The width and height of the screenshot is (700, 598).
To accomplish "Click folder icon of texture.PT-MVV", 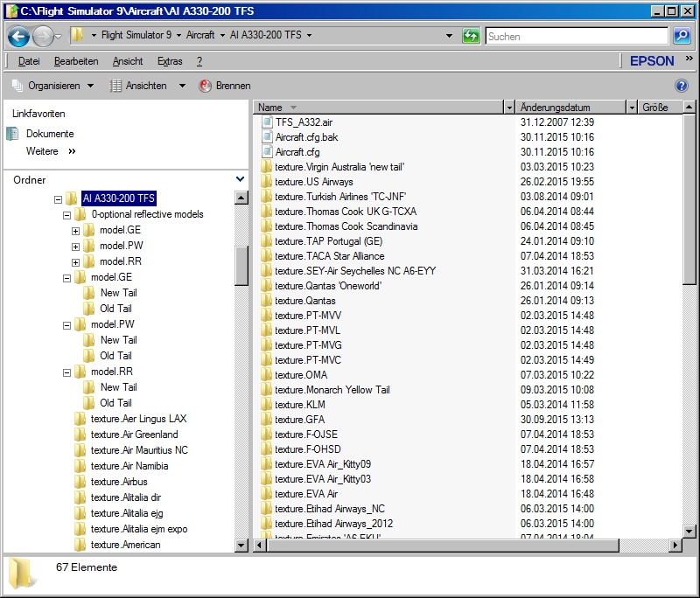I will pos(266,316).
